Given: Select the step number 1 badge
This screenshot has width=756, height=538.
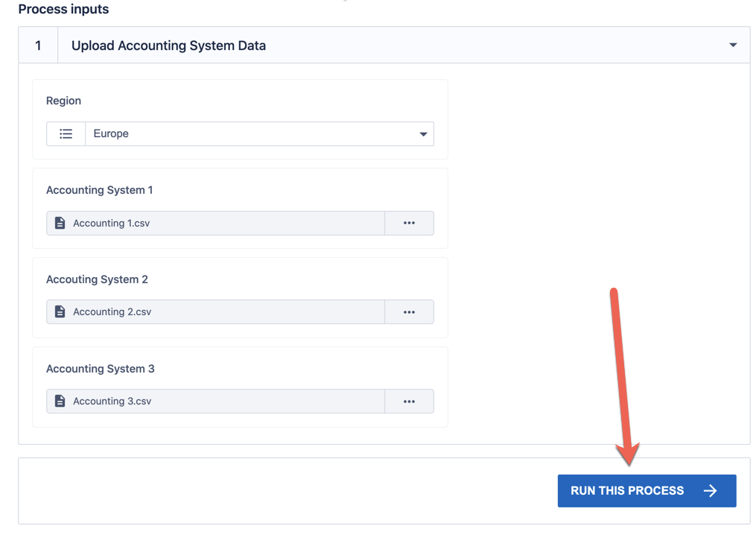Looking at the screenshot, I should coord(38,45).
